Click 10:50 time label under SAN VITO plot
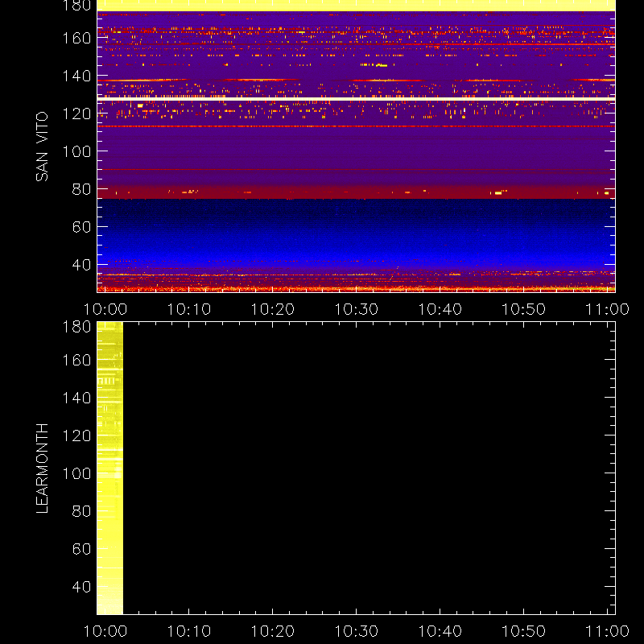The width and height of the screenshot is (644, 644). (x=524, y=309)
